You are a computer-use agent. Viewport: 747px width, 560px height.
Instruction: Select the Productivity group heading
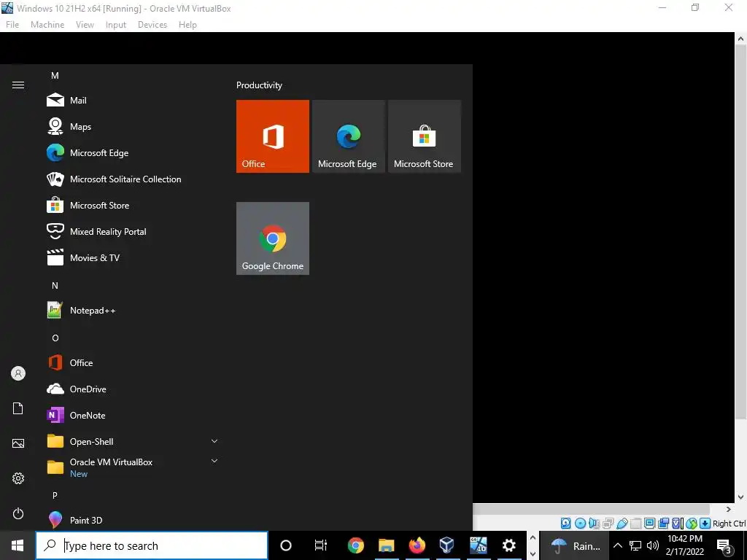(x=259, y=85)
